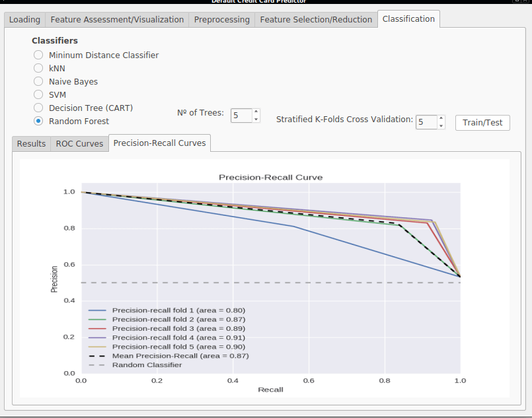Image resolution: width=532 pixels, height=418 pixels.
Task: Open the Loading tab
Action: click(x=24, y=20)
